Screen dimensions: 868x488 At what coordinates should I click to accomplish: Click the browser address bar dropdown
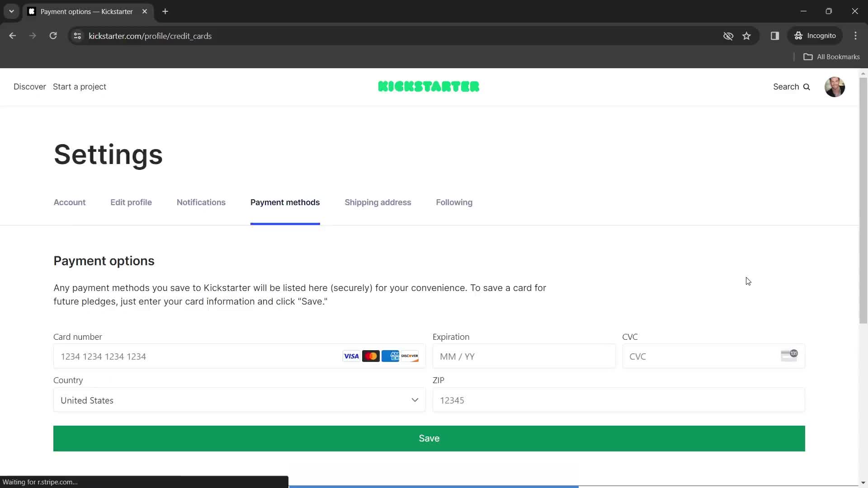coord(11,11)
